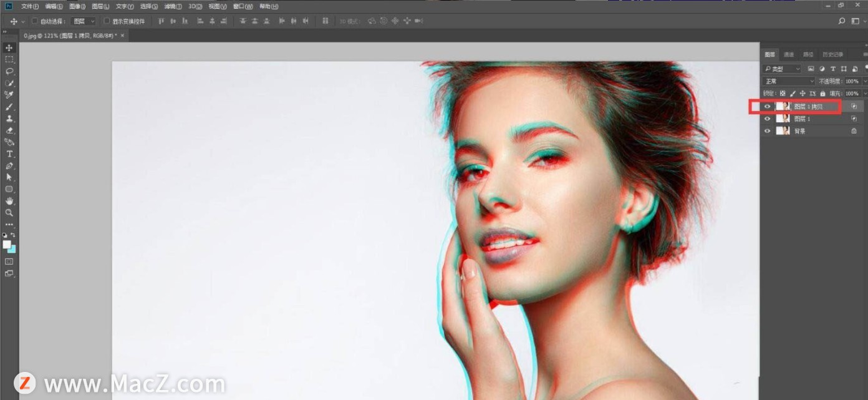Select the Clone Stamp tool

pos(9,119)
